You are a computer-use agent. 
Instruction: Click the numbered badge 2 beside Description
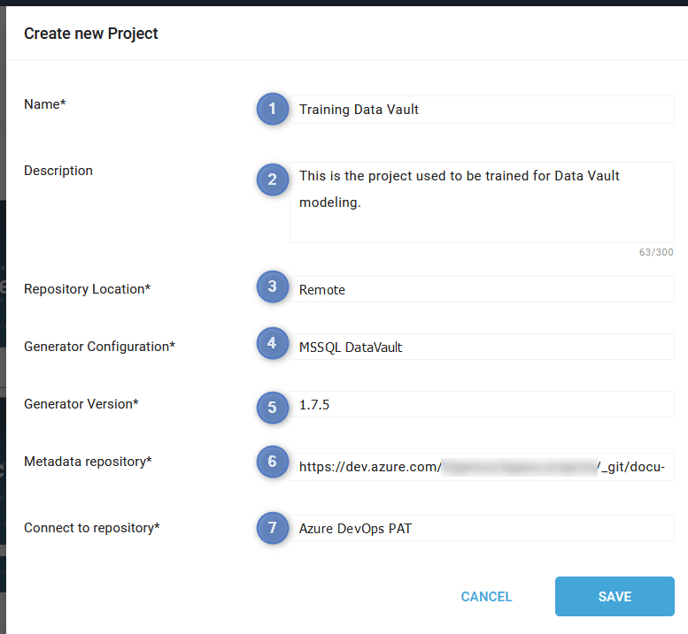point(272,179)
